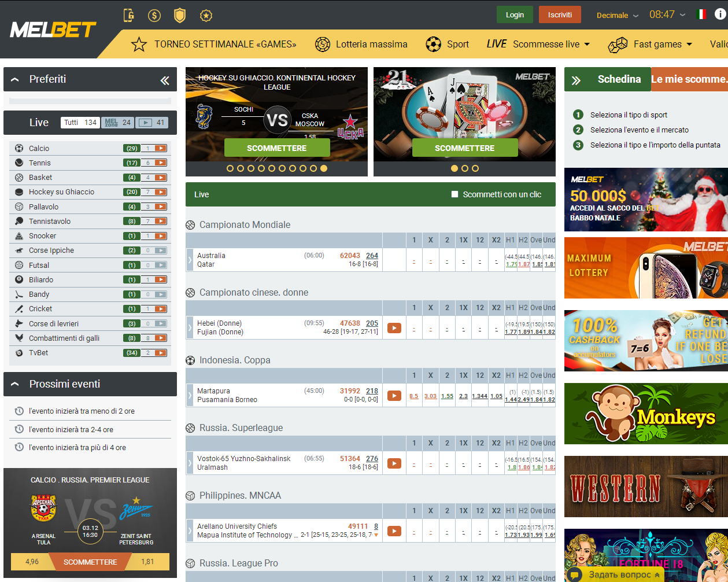Click the Cricket bat icon
This screenshot has width=728, height=582.
tap(19, 308)
